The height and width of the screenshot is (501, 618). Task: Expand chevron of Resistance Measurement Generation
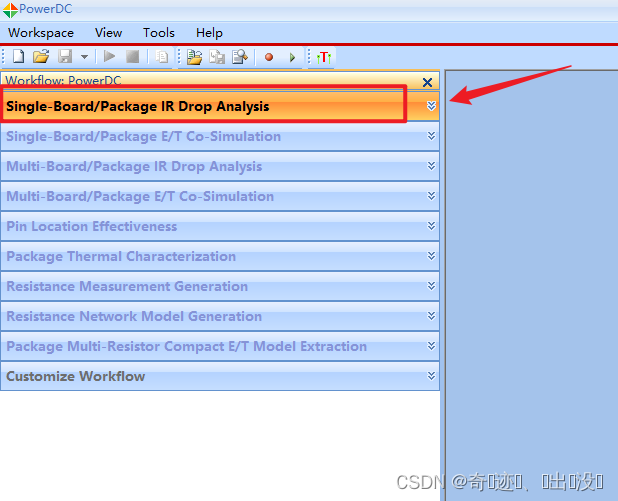tap(431, 286)
